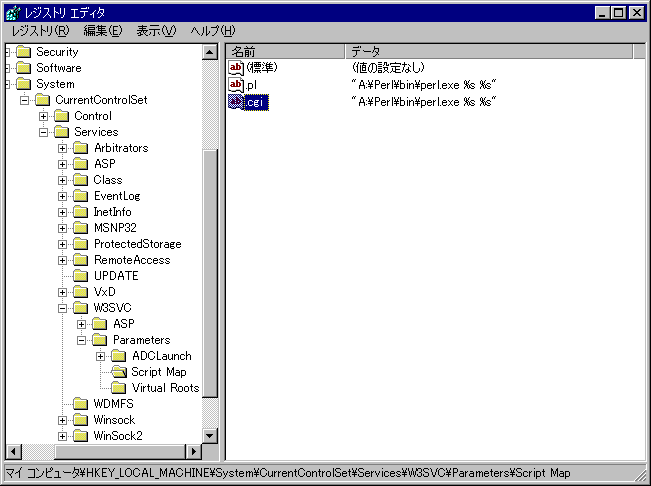This screenshot has height=486, width=651.
Task: Click the ProtectedStorage folder icon
Action: coord(81,244)
